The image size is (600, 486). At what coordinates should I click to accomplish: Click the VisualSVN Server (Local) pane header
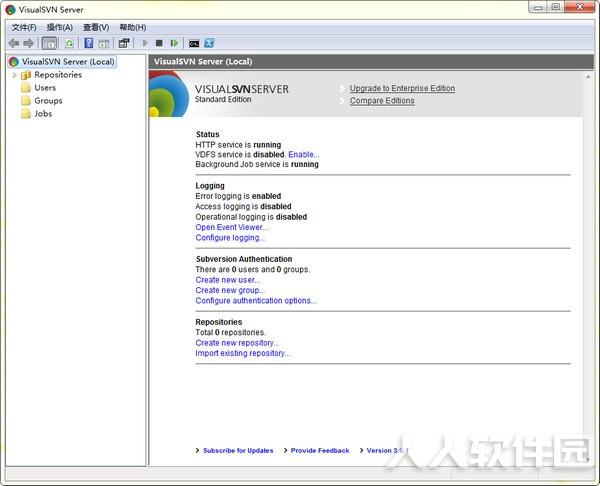tap(371, 62)
